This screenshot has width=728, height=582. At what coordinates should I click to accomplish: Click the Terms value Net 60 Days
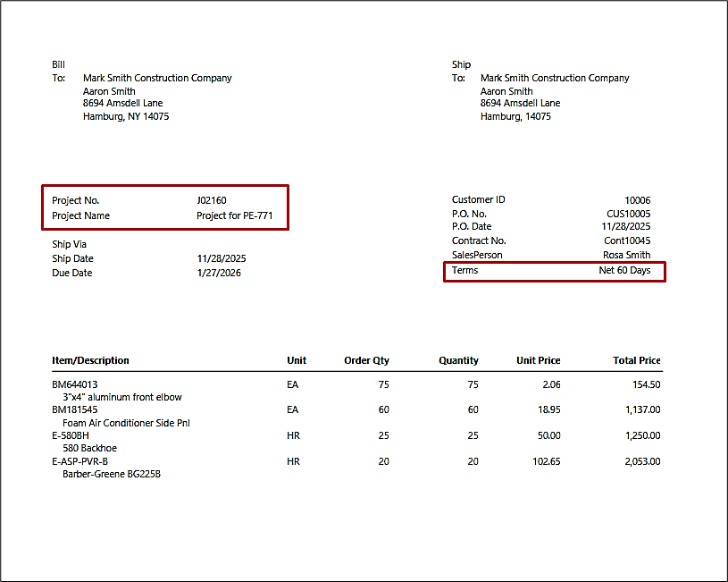coord(624,270)
